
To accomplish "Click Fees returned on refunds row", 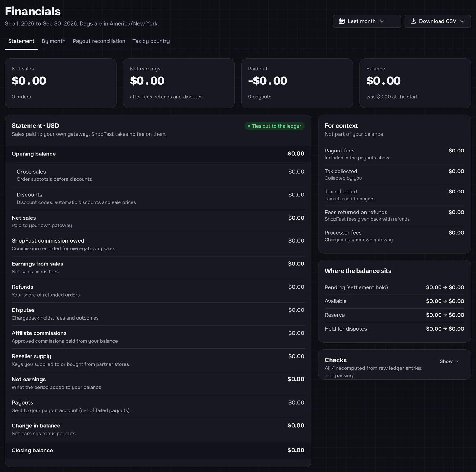I will [394, 216].
